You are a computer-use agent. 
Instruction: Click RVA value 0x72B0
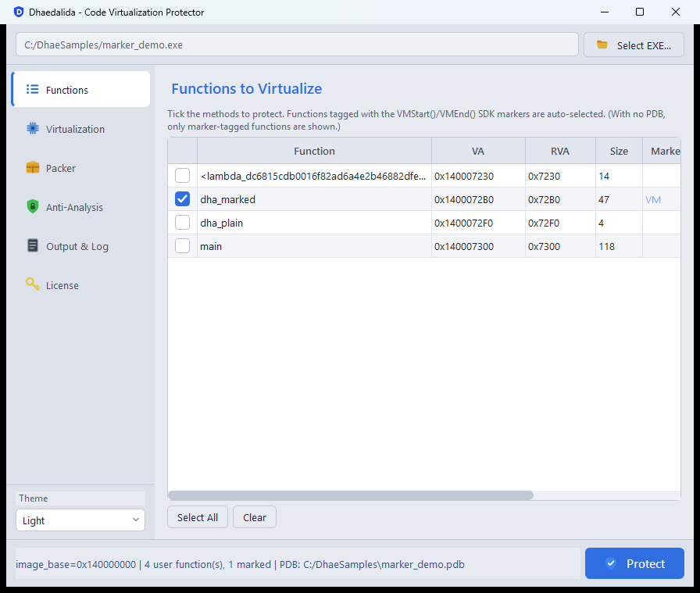(544, 199)
